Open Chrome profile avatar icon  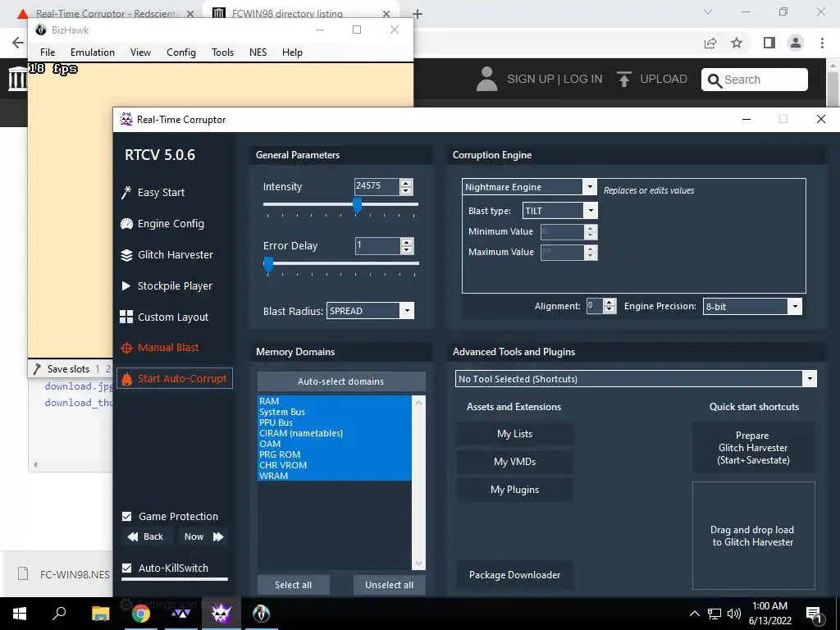pyautogui.click(x=796, y=43)
